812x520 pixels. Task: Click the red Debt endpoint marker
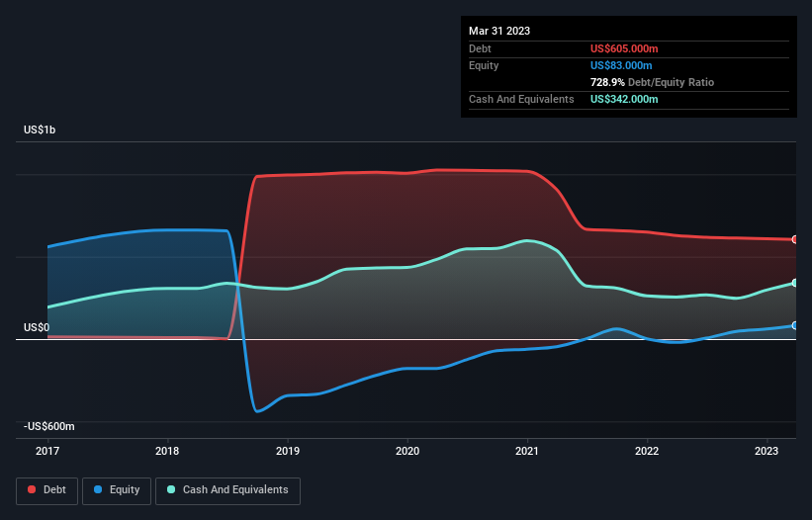pos(795,239)
